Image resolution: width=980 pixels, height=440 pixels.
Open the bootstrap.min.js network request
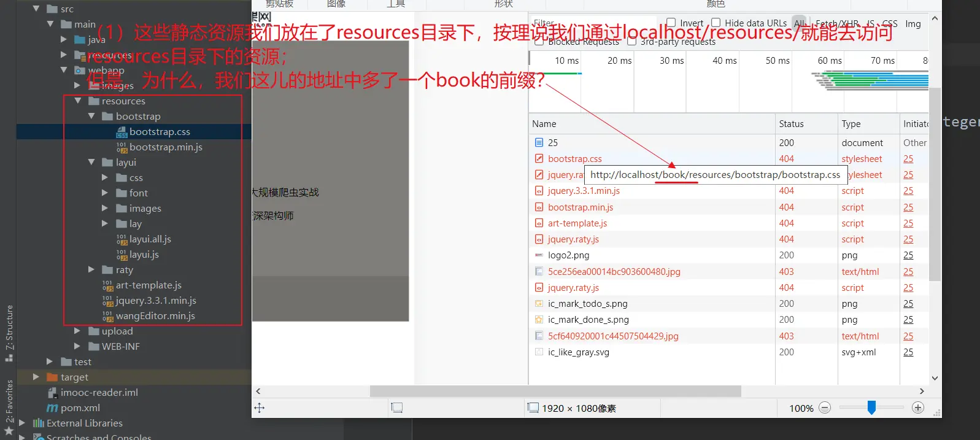click(x=581, y=207)
